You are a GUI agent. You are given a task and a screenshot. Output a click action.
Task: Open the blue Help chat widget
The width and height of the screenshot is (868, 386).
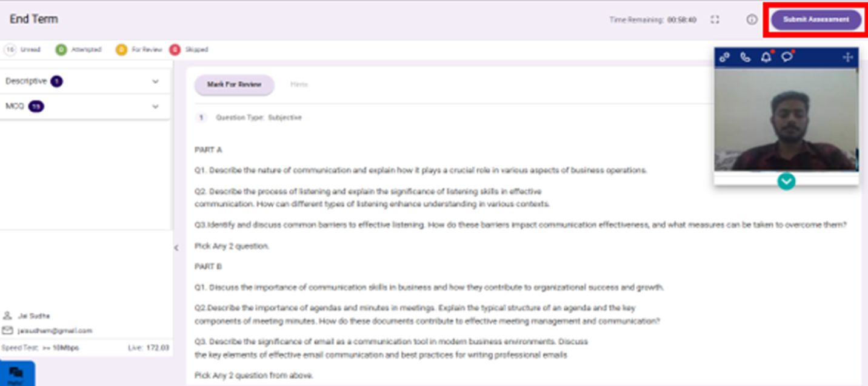tap(17, 373)
